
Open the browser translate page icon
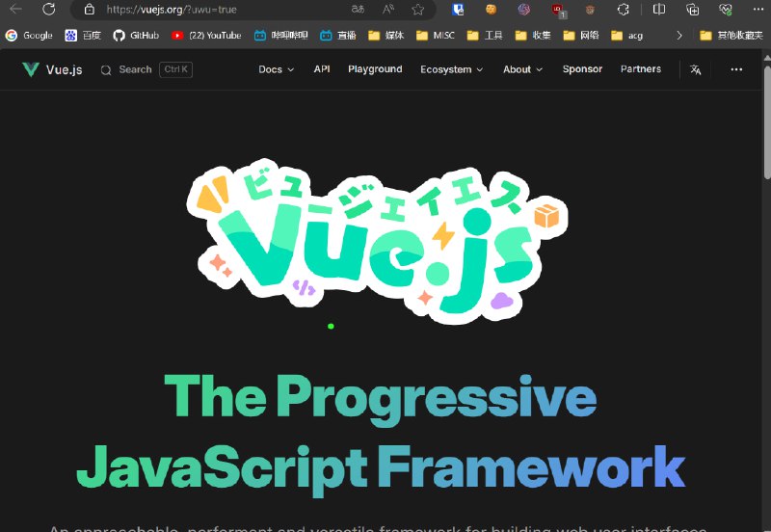[x=358, y=9]
